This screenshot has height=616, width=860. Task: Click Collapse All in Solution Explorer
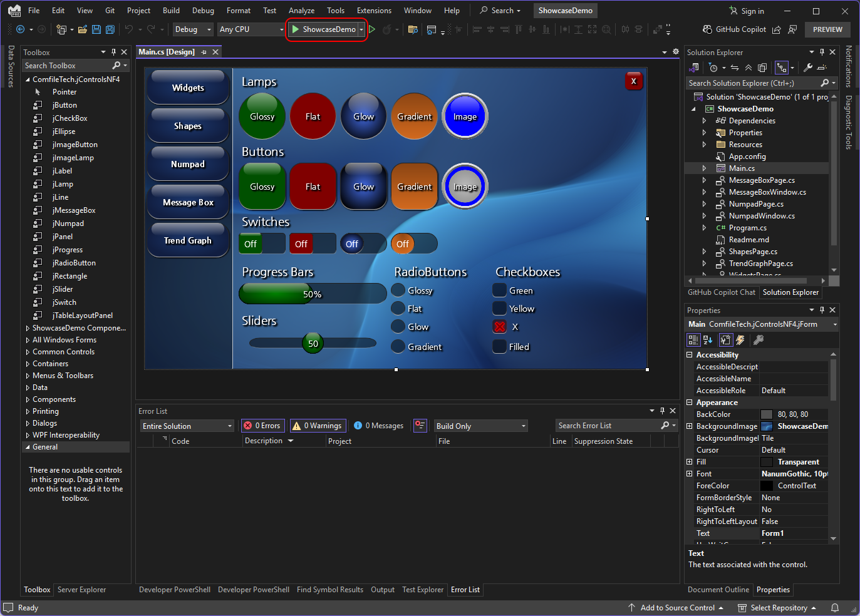(x=749, y=68)
